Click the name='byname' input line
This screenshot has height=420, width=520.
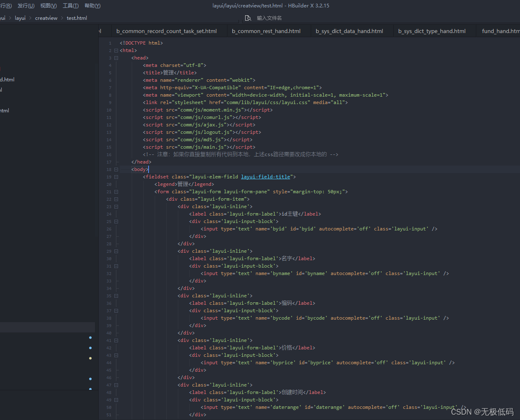pyautogui.click(x=325, y=273)
